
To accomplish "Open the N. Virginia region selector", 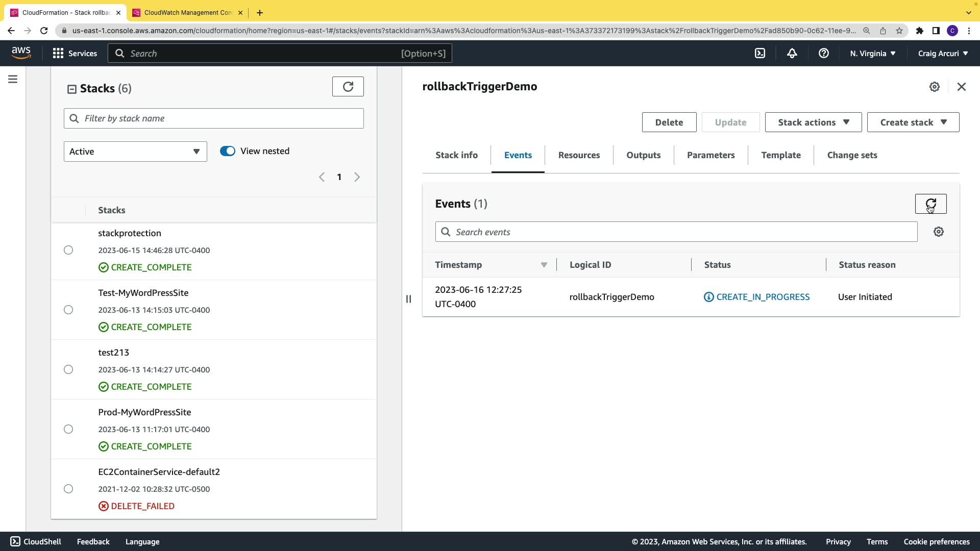I will click(872, 54).
